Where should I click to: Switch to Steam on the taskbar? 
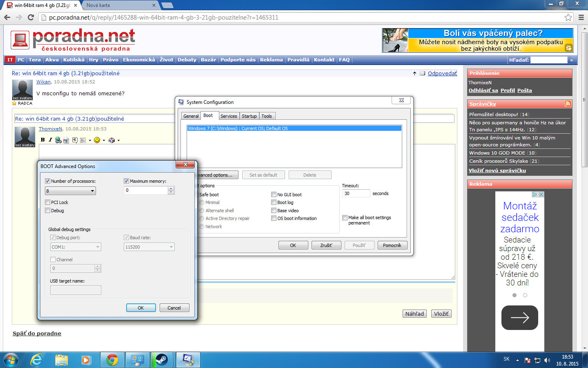[162, 360]
